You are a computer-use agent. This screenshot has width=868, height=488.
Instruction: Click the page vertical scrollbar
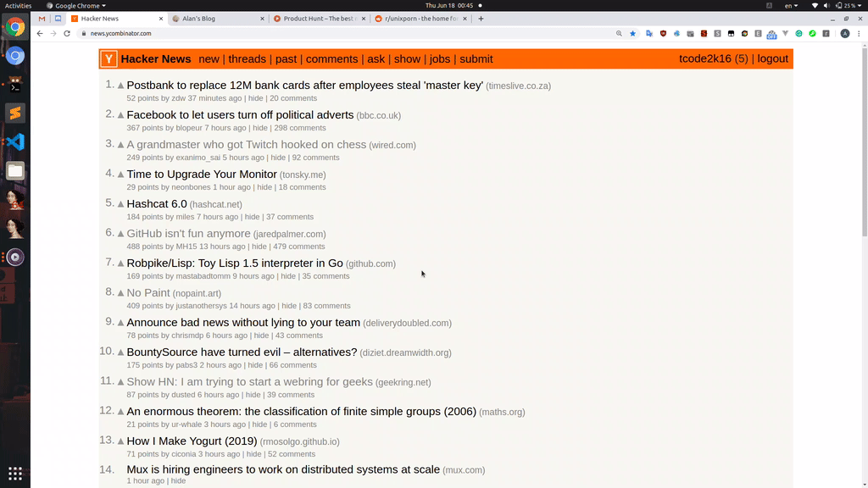tap(864, 142)
